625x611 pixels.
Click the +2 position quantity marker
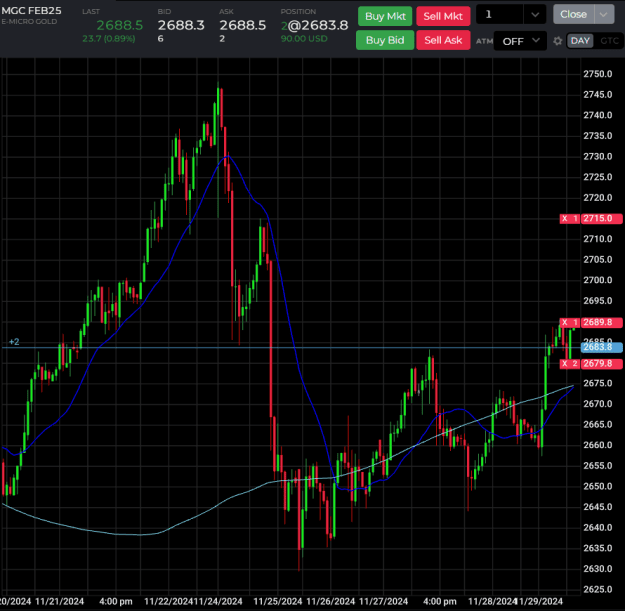(x=14, y=342)
